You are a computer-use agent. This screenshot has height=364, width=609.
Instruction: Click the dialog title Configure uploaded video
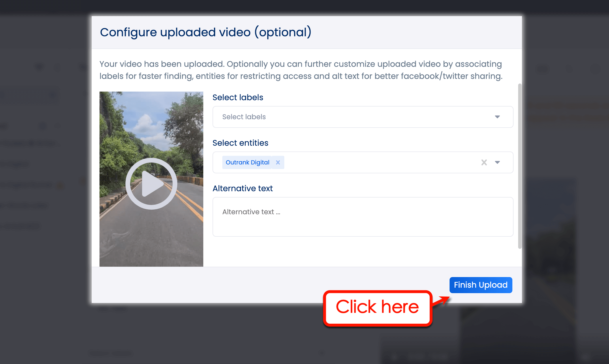(x=206, y=32)
